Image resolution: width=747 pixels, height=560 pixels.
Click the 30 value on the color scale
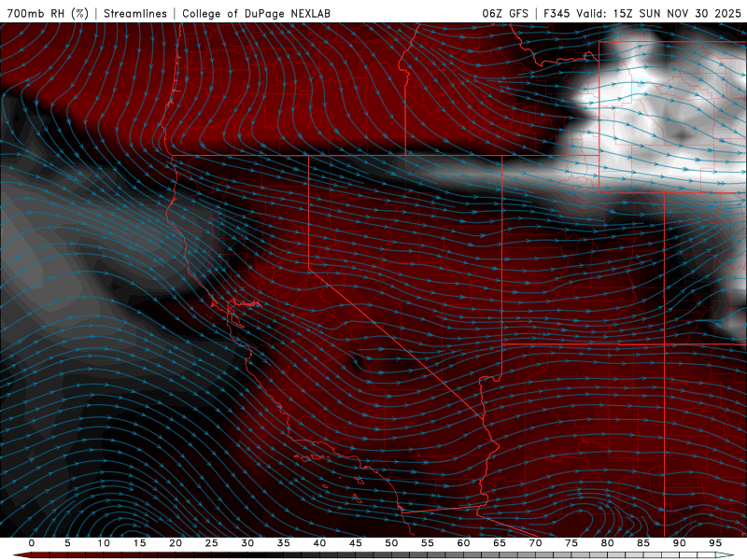[x=247, y=543]
